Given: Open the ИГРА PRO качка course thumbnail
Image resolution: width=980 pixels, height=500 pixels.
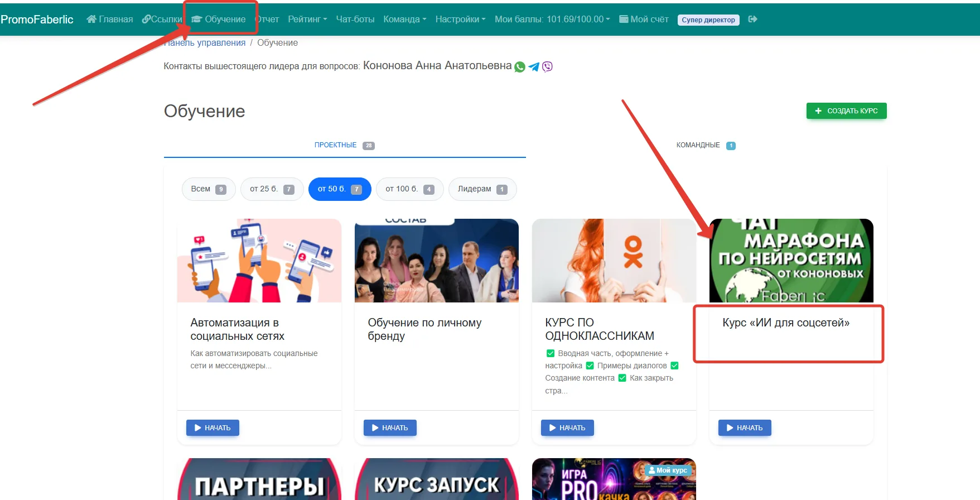Looking at the screenshot, I should (x=614, y=479).
